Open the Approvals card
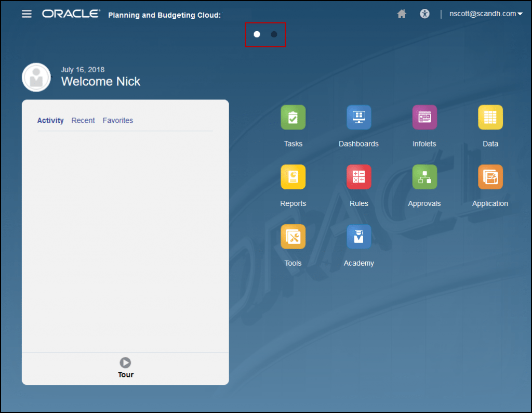This screenshot has height=413, width=532. (424, 177)
